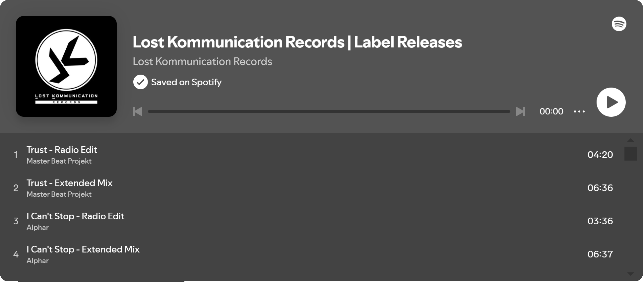Viewport: 644px width, 282px height.
Task: Click the Saved on Spotify label
Action: pos(186,82)
